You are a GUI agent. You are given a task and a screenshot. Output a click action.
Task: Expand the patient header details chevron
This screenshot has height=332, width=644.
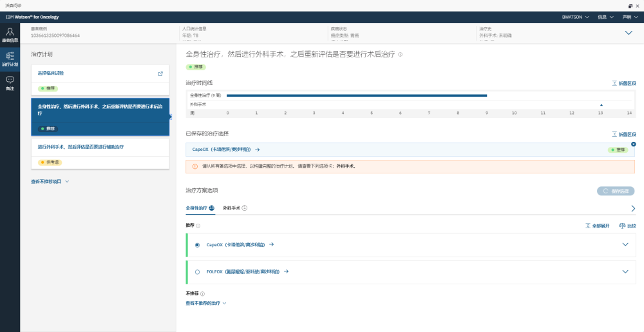tap(629, 33)
